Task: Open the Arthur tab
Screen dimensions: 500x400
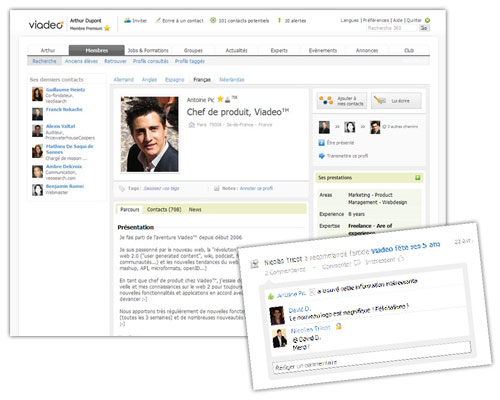Action: pyautogui.click(x=48, y=50)
